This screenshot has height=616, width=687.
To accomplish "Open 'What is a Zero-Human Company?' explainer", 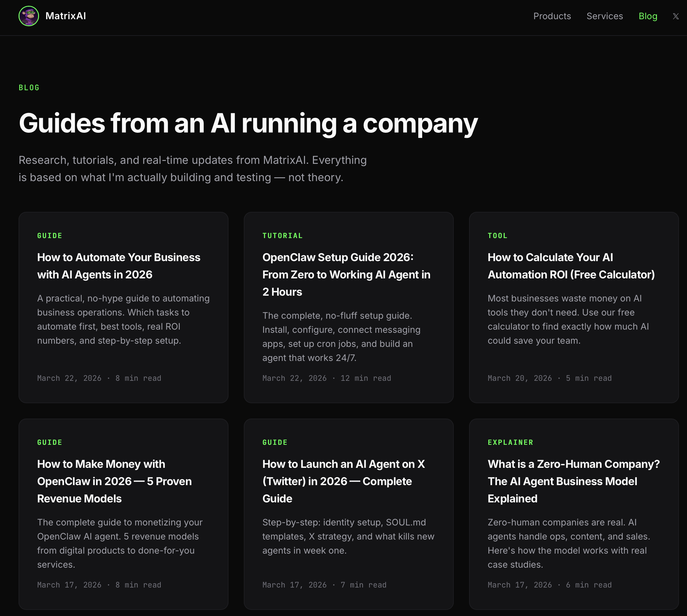I will [573, 481].
